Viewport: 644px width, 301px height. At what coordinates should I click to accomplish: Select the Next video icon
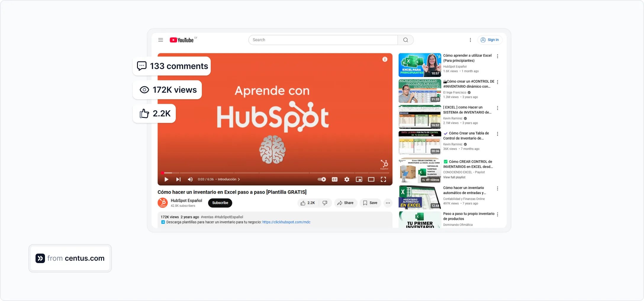click(178, 179)
